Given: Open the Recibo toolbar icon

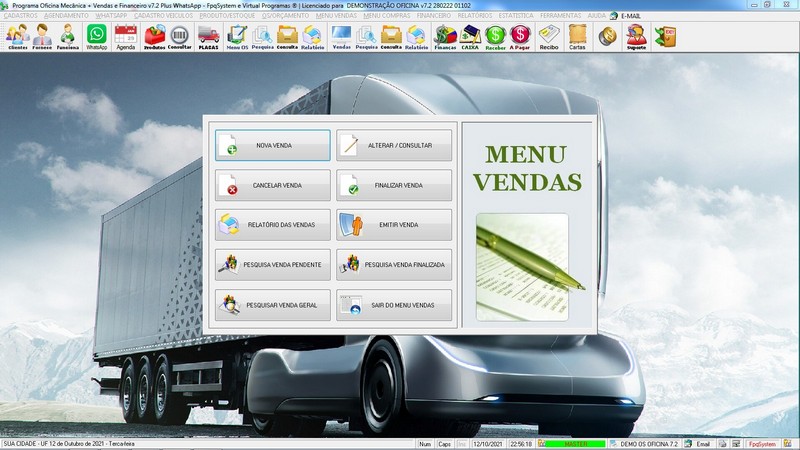Looking at the screenshot, I should pyautogui.click(x=549, y=37).
